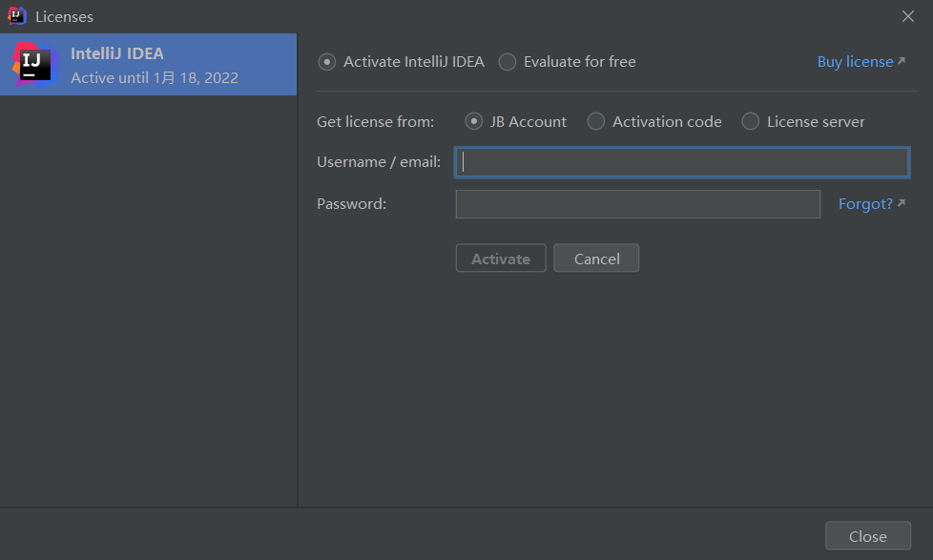Click the Password: field label

[x=352, y=204]
